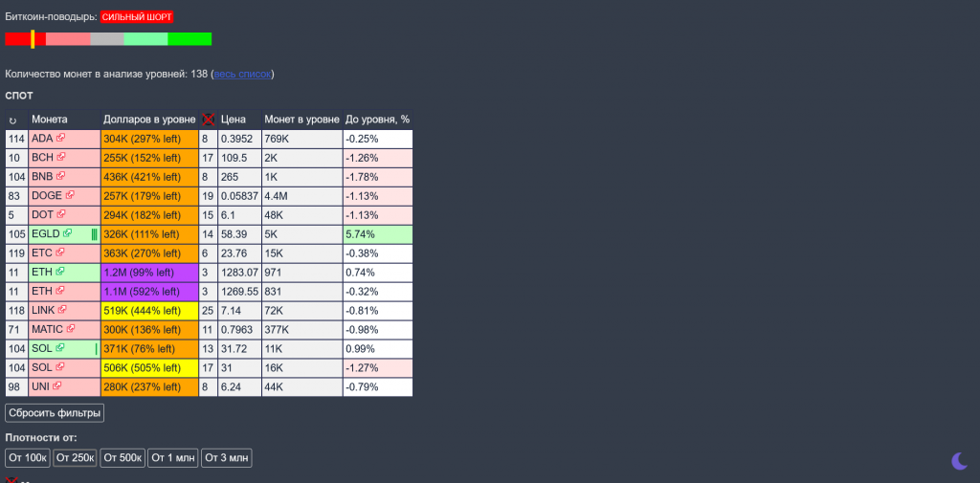Toggle dark mode with the moon icon

959,461
